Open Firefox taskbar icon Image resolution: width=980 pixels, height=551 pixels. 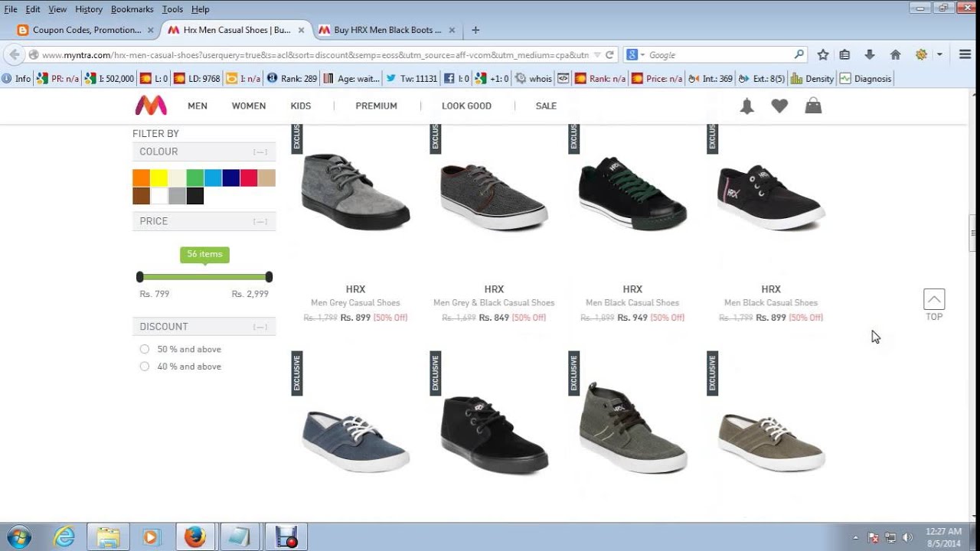point(194,536)
